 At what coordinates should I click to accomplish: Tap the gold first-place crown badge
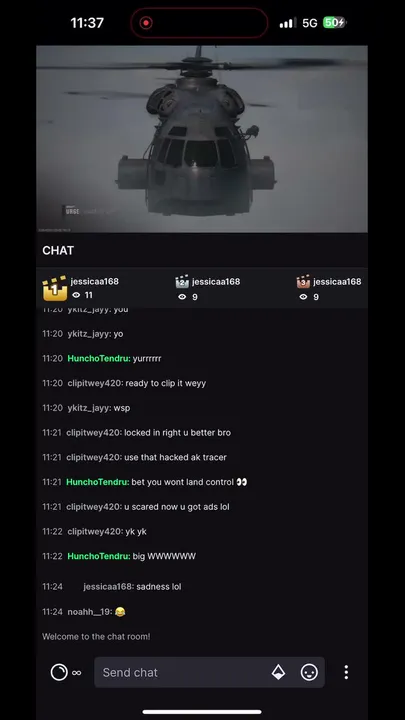[x=55, y=288]
